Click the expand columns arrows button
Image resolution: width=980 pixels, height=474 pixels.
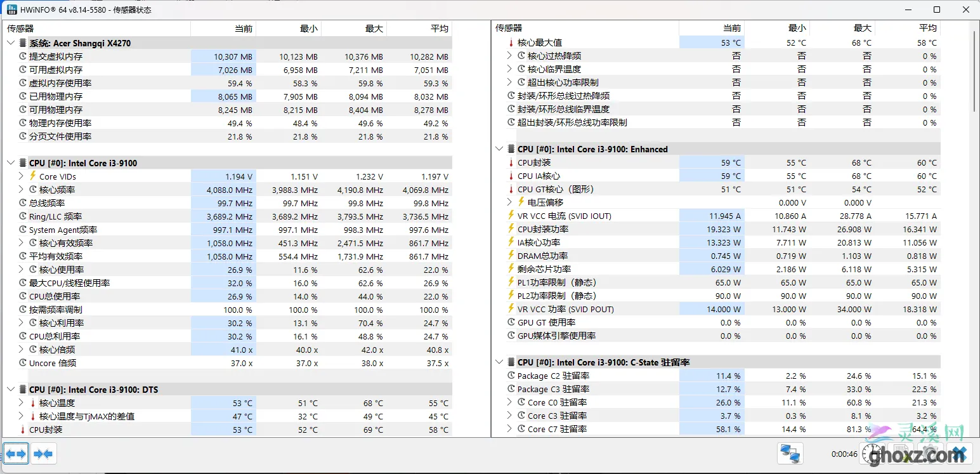tap(16, 454)
